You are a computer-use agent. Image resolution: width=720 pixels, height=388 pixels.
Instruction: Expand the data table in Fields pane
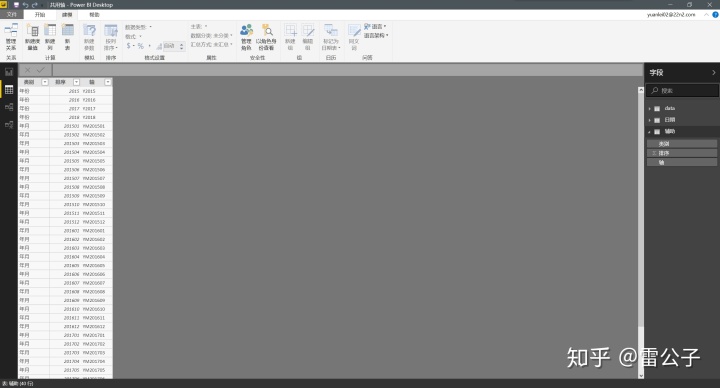pos(649,108)
